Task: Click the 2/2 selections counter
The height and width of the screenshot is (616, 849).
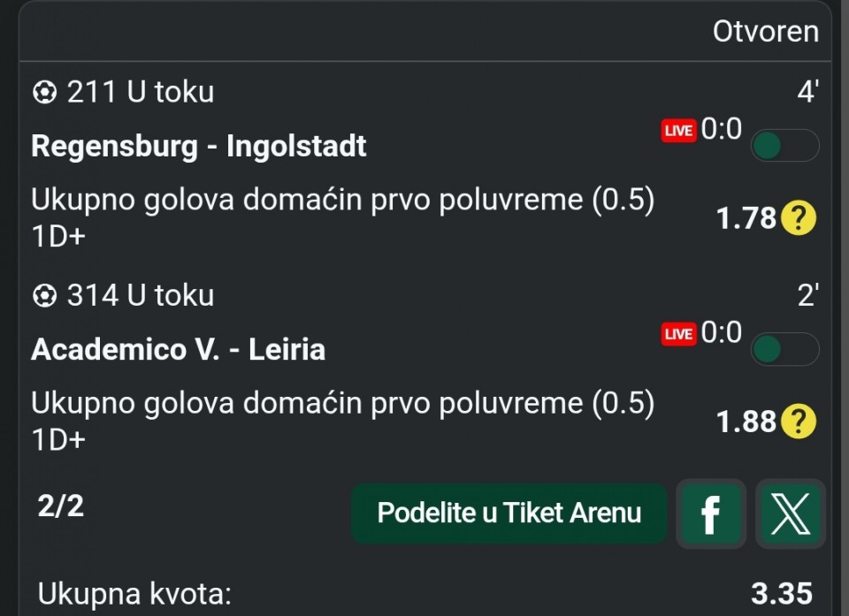Action: [x=61, y=506]
